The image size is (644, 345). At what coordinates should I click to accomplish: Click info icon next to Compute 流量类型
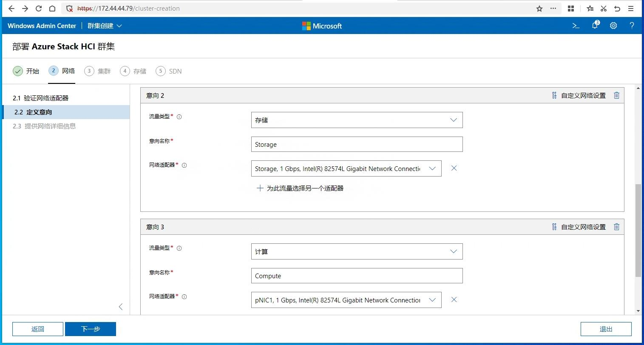click(179, 248)
